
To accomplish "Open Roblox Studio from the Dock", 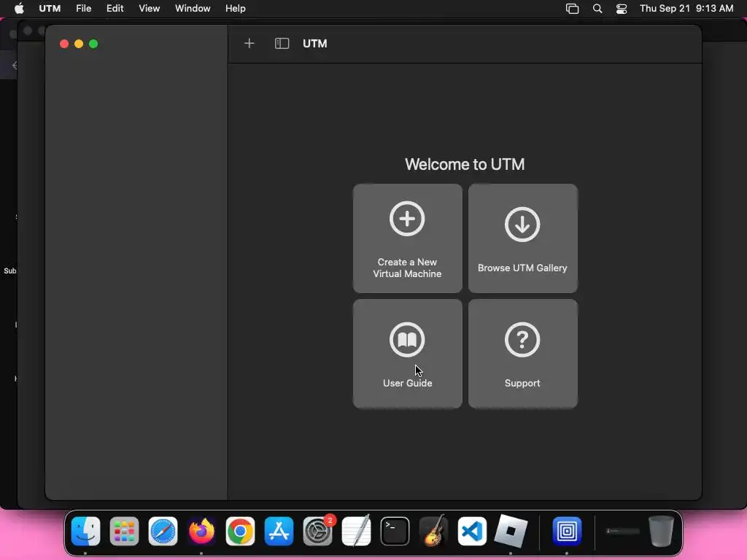I will tap(511, 531).
